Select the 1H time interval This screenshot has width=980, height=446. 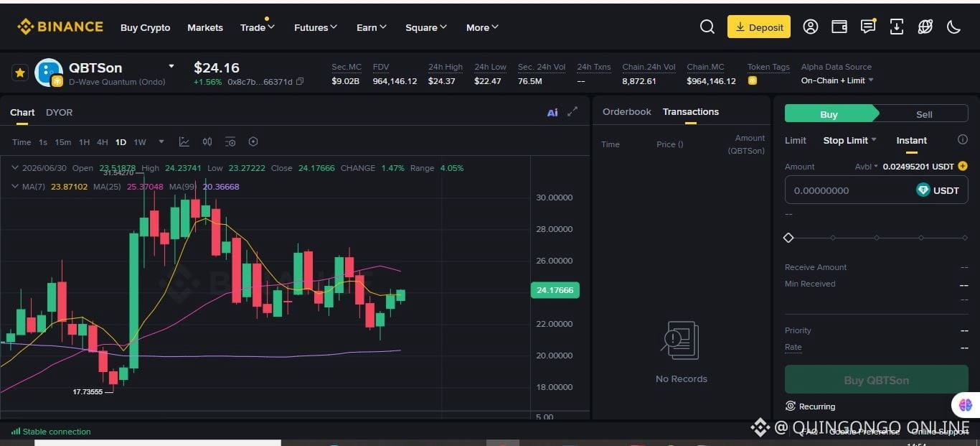pos(84,142)
